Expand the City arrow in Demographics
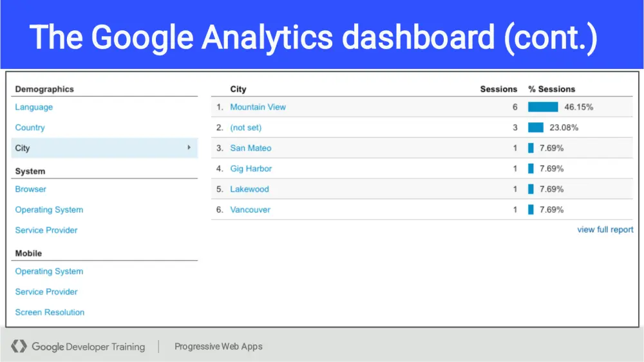The image size is (644, 362). [x=189, y=148]
